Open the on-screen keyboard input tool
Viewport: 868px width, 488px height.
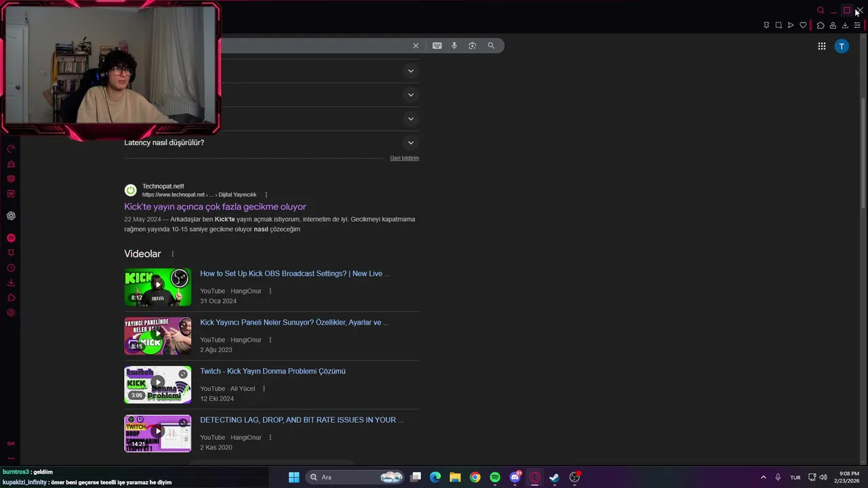[437, 45]
